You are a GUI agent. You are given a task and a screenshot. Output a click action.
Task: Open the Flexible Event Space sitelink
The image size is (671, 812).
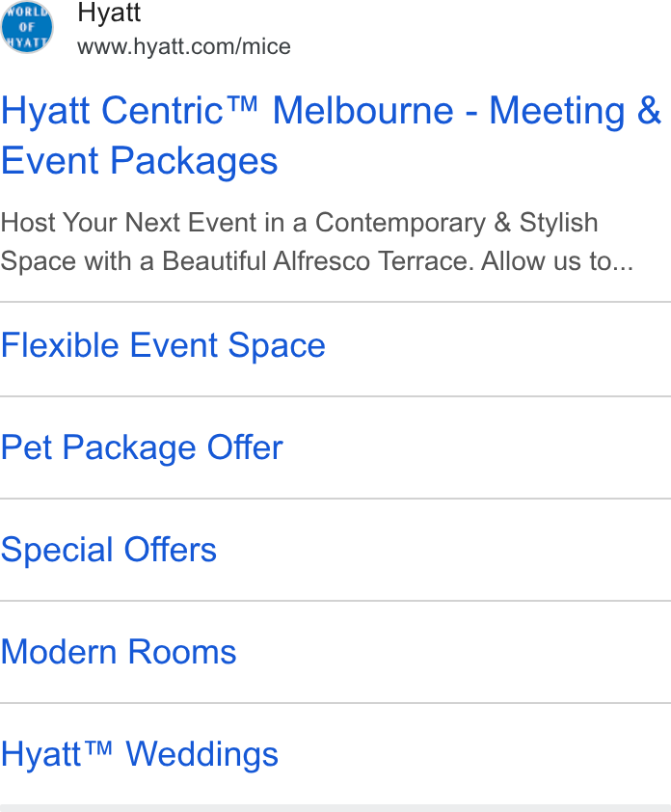[x=163, y=345]
